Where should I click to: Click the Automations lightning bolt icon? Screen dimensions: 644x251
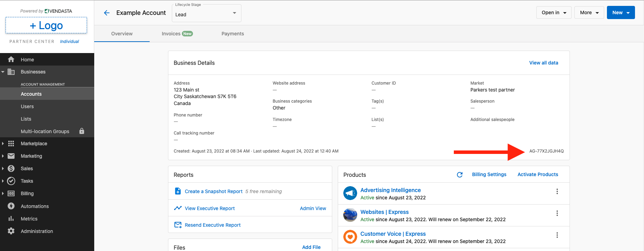coord(11,206)
